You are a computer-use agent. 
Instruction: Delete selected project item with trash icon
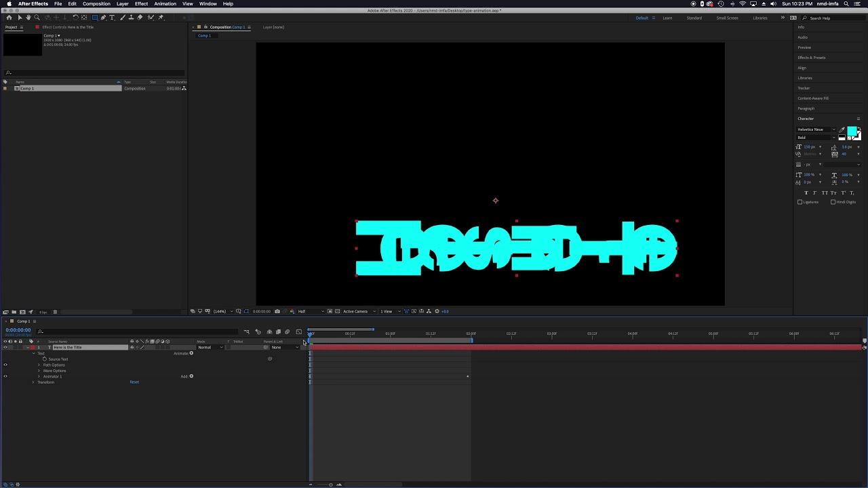pyautogui.click(x=55, y=312)
